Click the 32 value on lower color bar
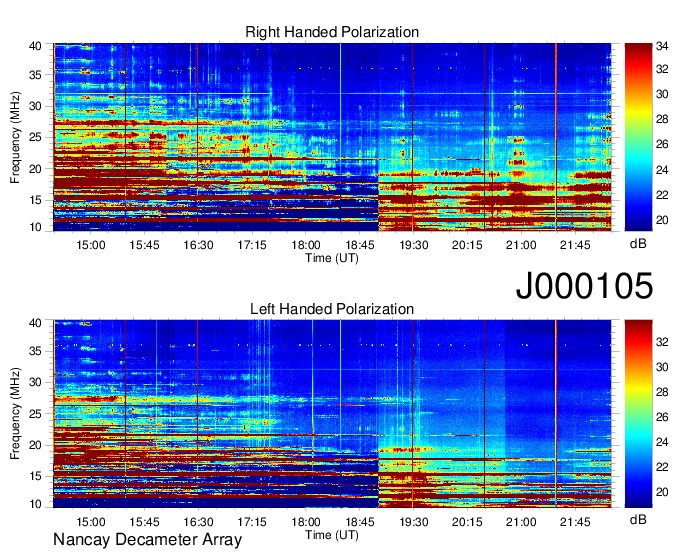 [662, 342]
